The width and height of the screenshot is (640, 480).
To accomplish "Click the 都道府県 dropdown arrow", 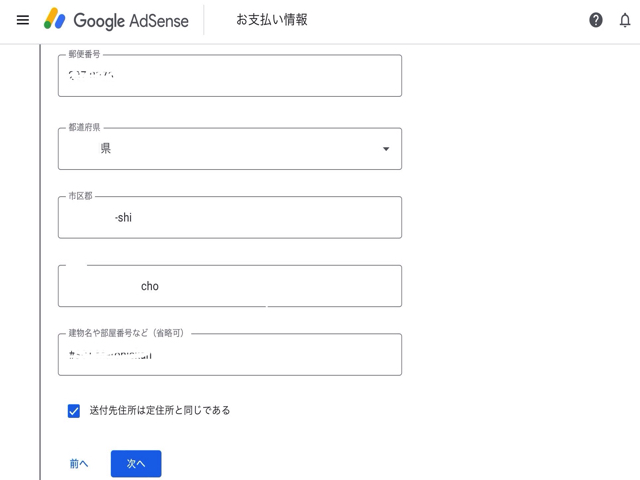I will click(386, 149).
